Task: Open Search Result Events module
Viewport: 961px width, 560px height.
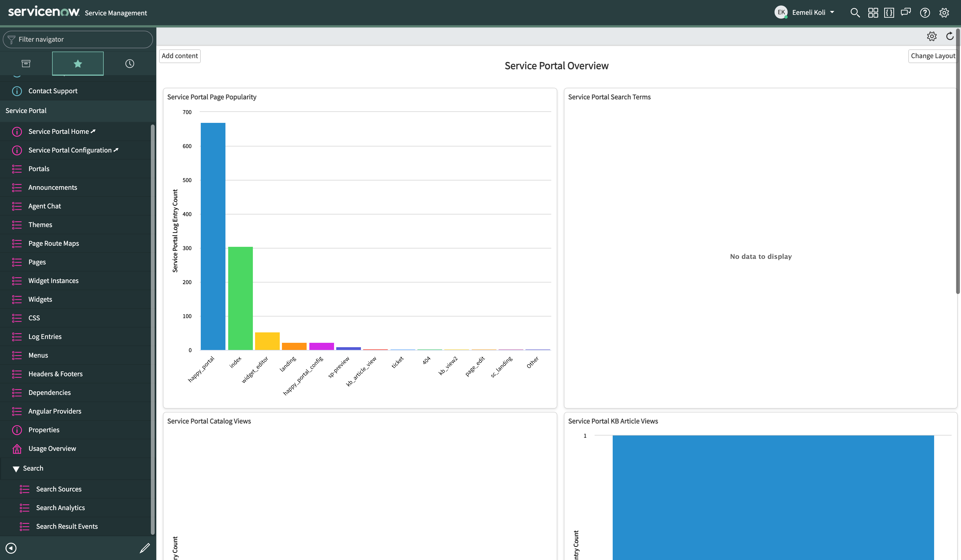Action: 67,527
